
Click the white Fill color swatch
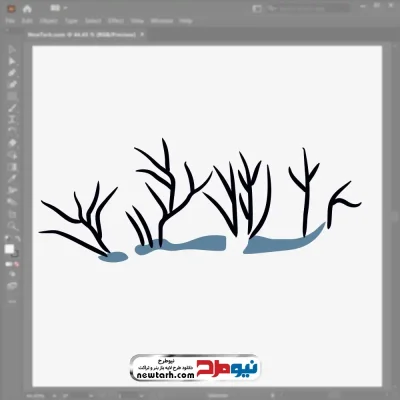pos(9,249)
